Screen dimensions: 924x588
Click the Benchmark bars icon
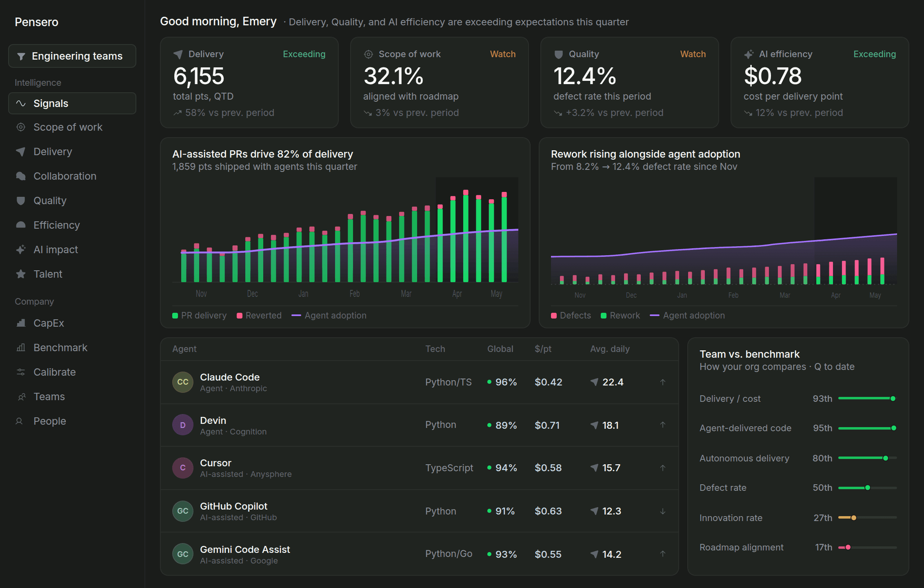21,347
